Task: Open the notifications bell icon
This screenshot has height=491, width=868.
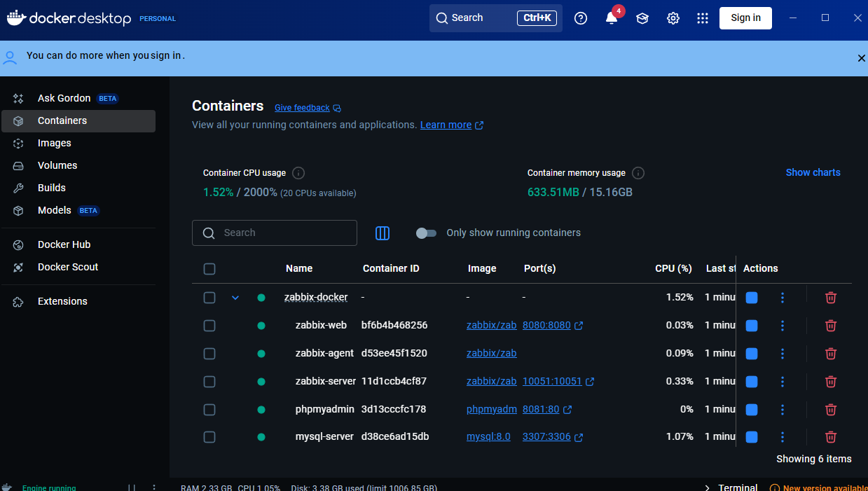Action: click(612, 18)
